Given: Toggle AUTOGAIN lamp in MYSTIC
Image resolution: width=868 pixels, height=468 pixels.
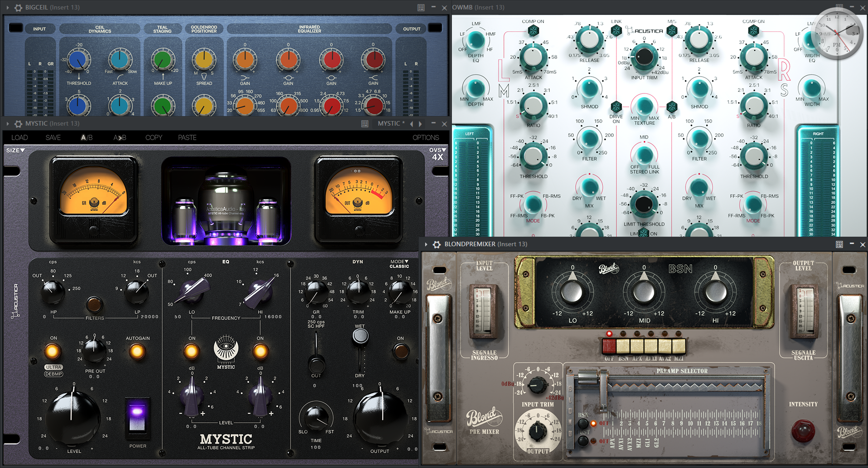Looking at the screenshot, I should pos(137,351).
